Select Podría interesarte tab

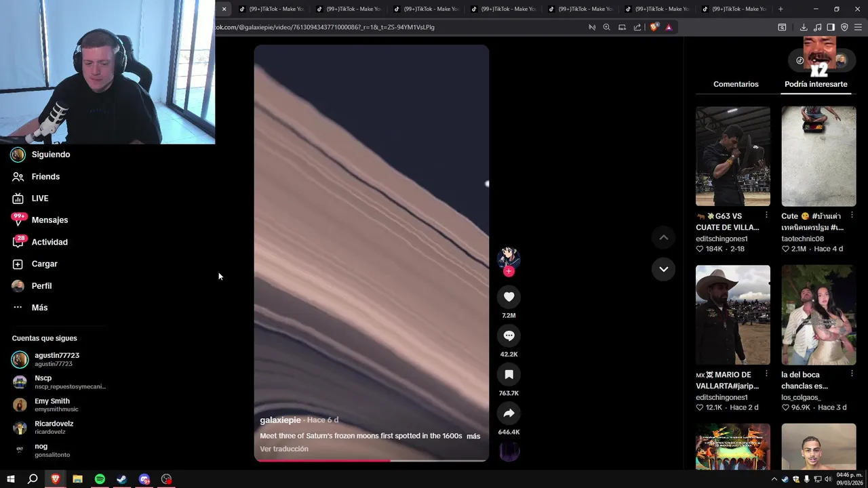(x=816, y=84)
